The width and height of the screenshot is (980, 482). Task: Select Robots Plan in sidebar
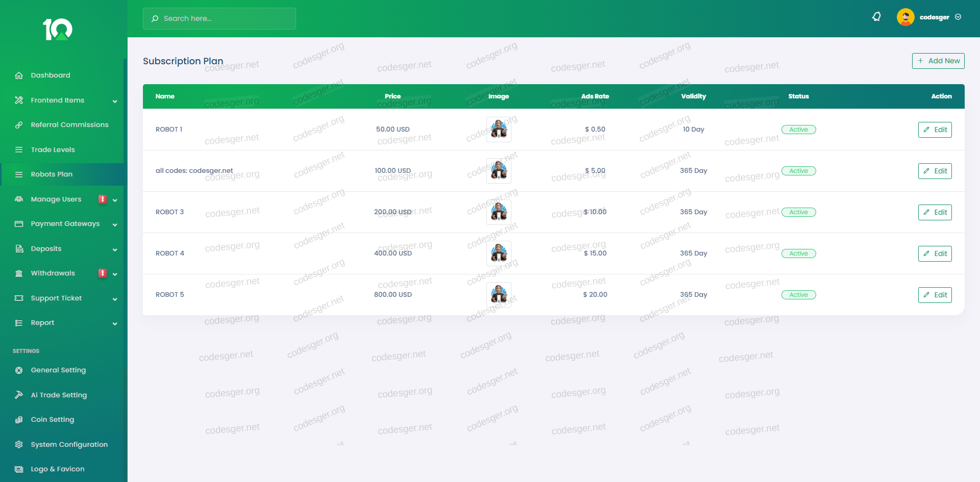click(52, 174)
